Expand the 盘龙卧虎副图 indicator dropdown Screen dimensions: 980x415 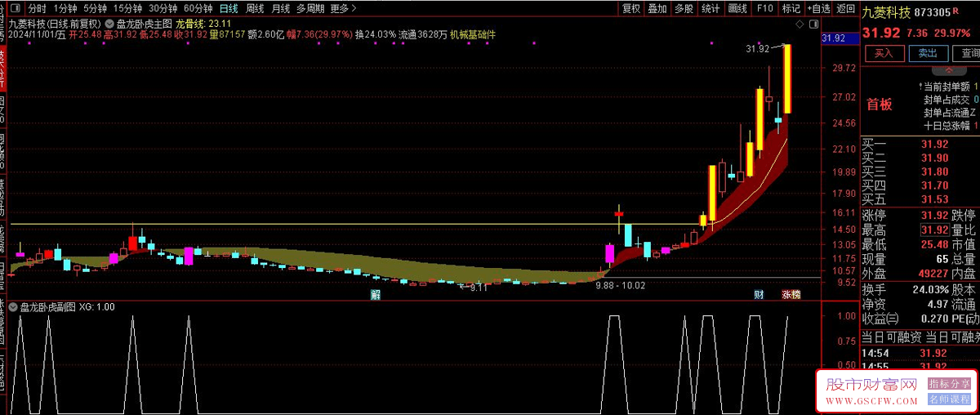(x=12, y=307)
